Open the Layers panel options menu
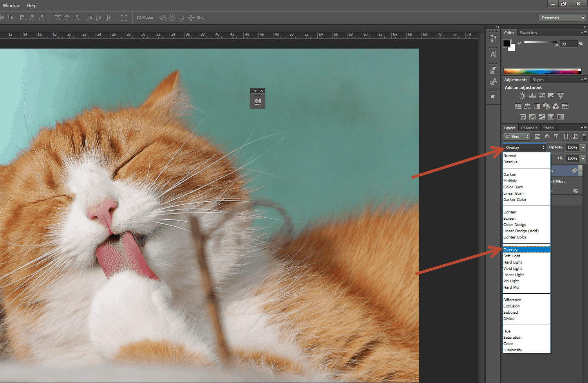 tap(584, 128)
